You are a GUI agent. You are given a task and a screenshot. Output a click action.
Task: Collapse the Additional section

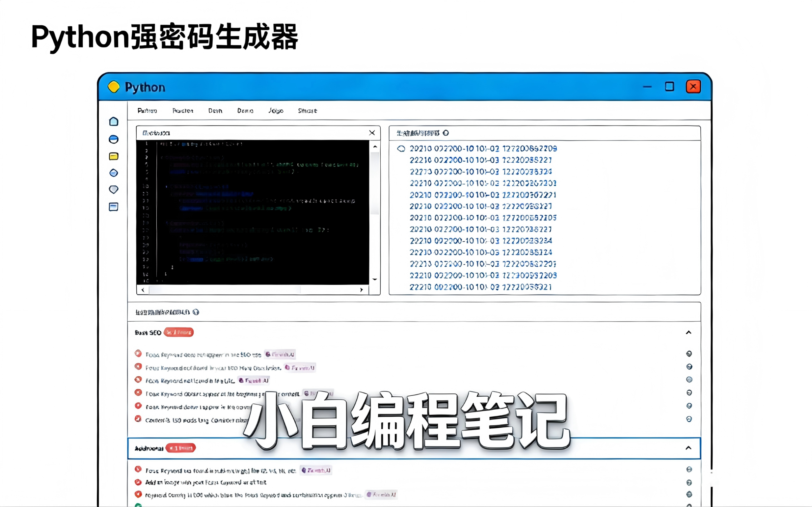[x=689, y=448]
